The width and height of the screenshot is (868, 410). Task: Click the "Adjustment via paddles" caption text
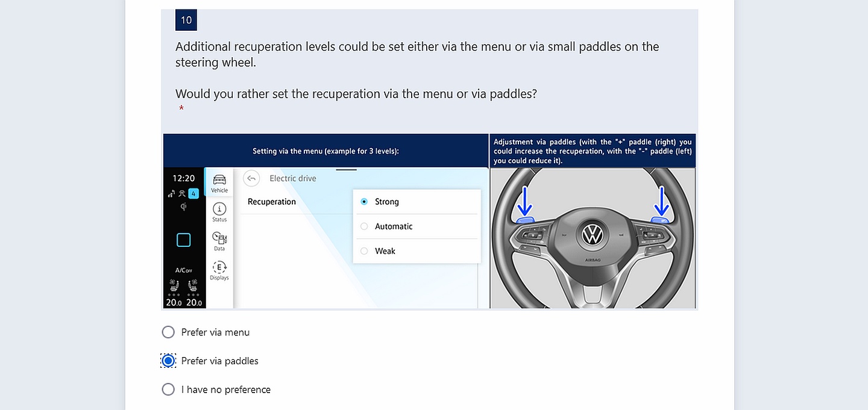[x=593, y=151]
